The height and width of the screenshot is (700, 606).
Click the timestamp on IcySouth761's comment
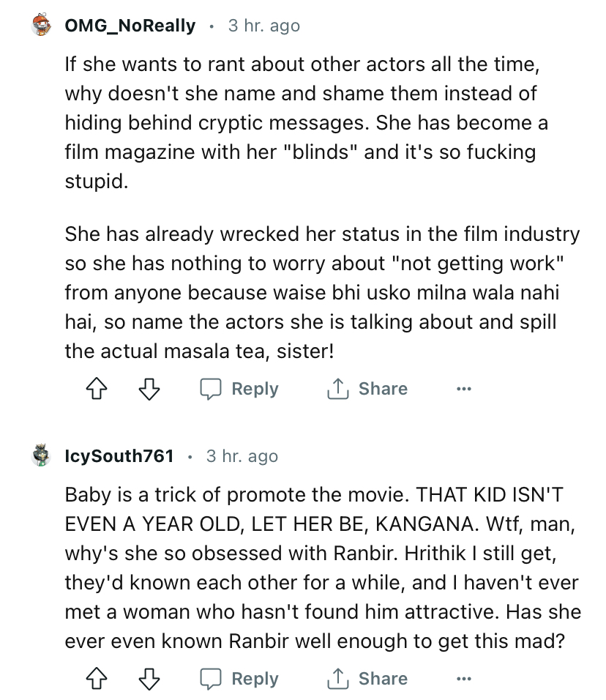(242, 456)
